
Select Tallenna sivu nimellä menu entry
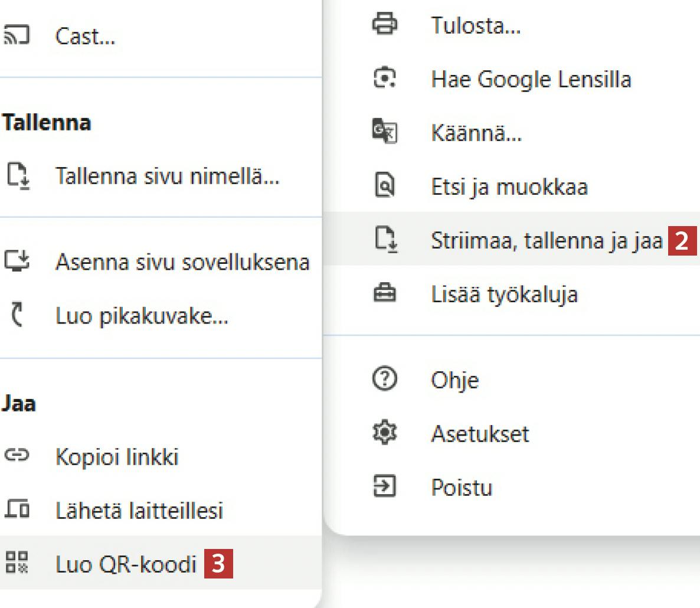pos(167,176)
